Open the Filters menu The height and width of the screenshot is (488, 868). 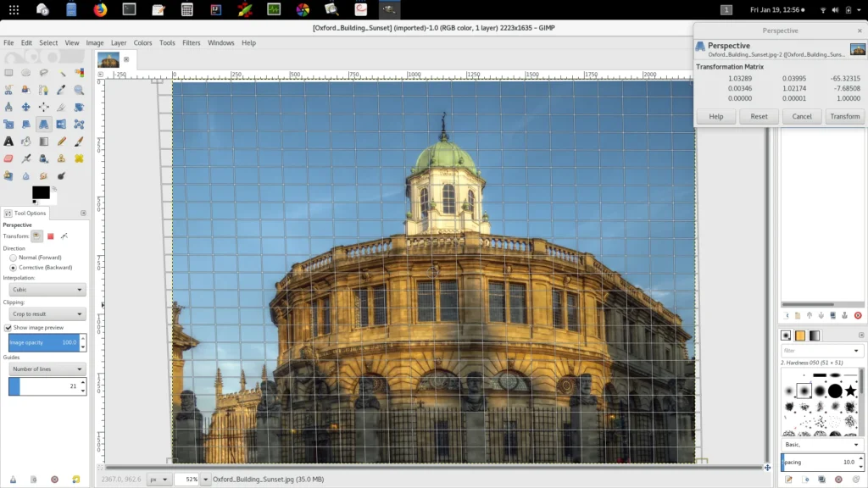191,42
